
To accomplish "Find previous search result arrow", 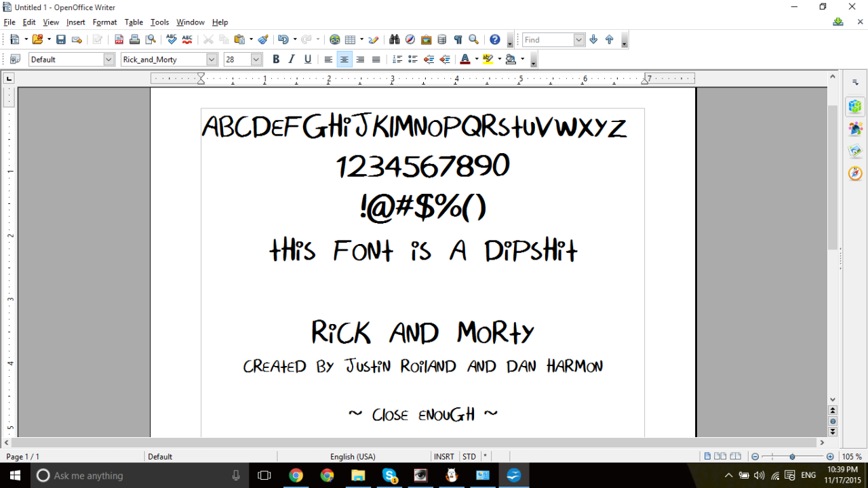I will pyautogui.click(x=609, y=40).
